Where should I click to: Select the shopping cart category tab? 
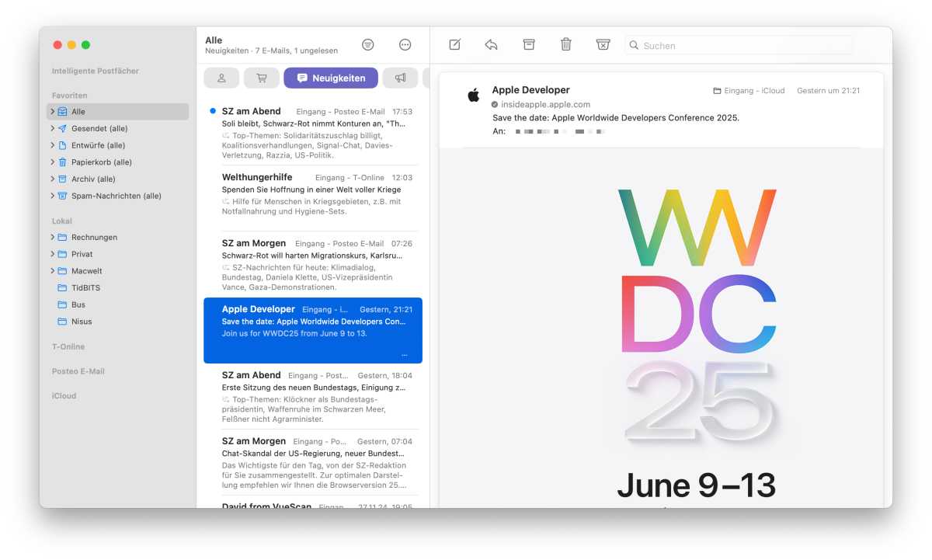(x=262, y=78)
